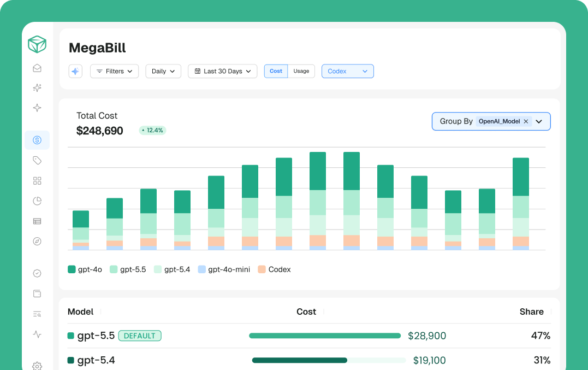
Task: Open the Filters dropdown
Action: (114, 71)
